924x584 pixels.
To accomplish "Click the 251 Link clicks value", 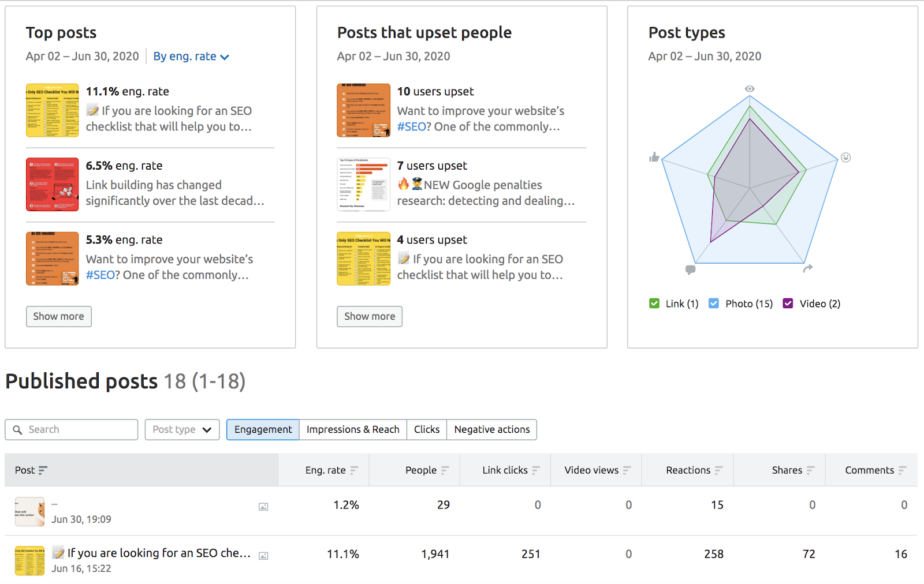I will pos(531,555).
